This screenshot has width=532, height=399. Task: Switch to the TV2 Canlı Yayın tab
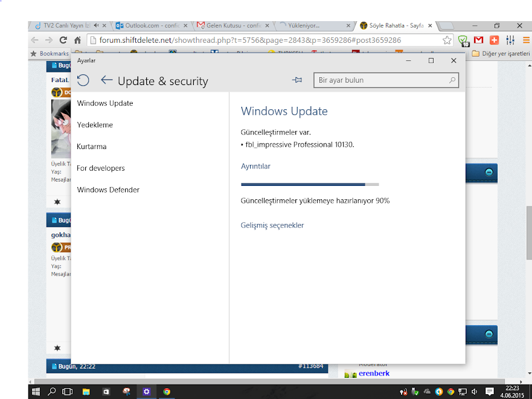[x=71, y=25]
